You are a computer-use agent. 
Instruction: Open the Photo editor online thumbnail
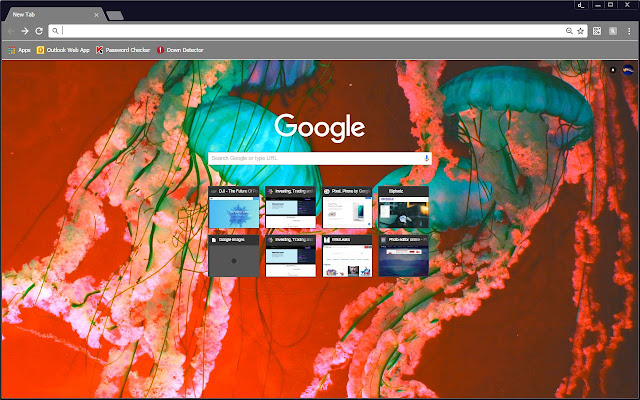click(403, 256)
